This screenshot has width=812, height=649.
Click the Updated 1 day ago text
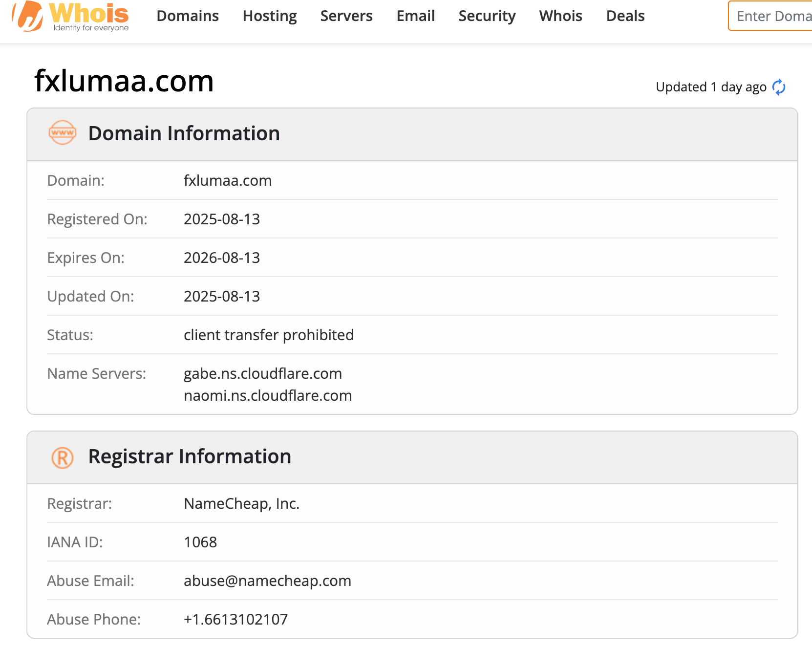click(711, 87)
